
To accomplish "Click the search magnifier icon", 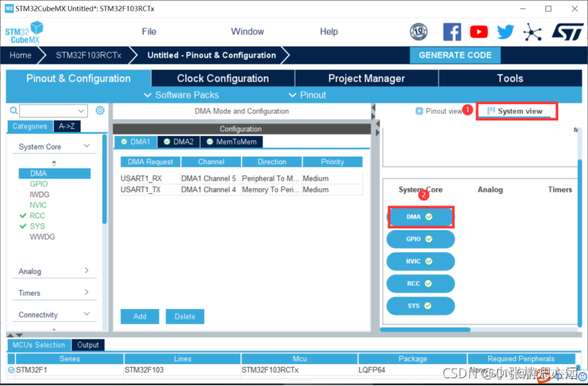I will [x=13, y=110].
